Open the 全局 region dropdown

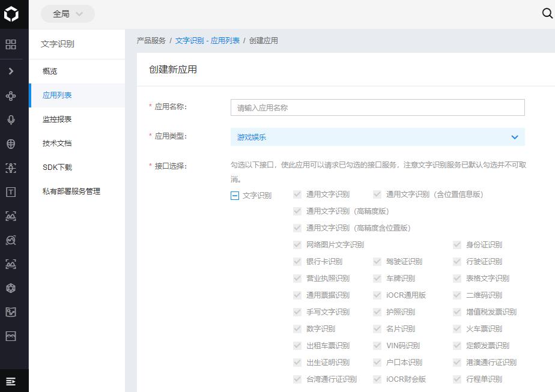pos(68,14)
